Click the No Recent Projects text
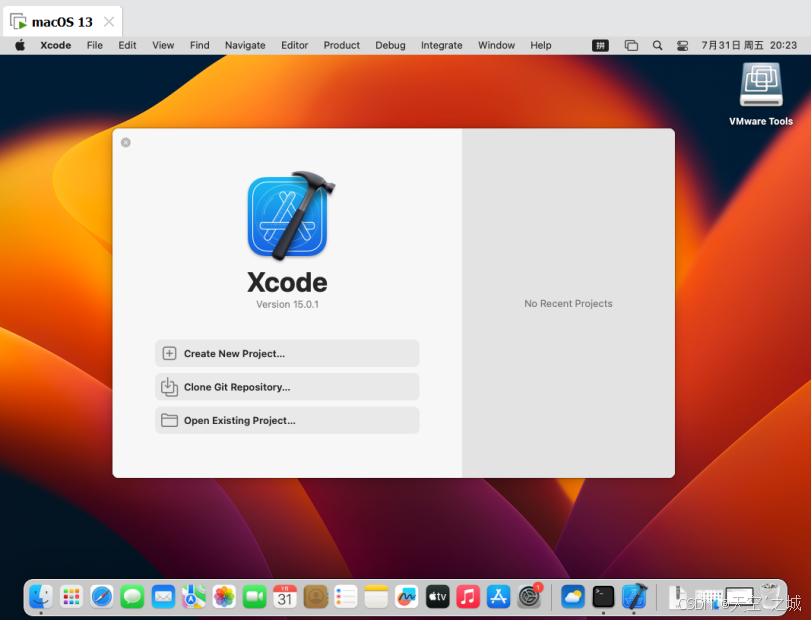 pyautogui.click(x=568, y=304)
